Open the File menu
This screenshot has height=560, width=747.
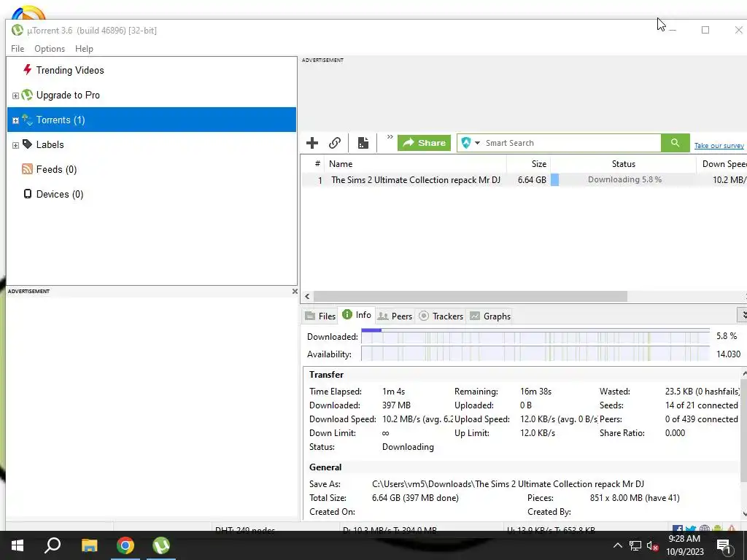tap(18, 49)
